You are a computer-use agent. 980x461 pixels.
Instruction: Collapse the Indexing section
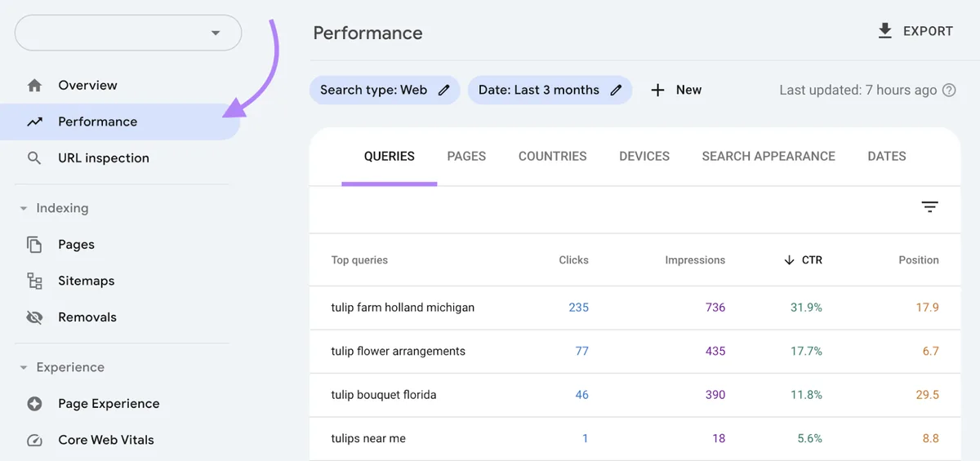coord(24,209)
